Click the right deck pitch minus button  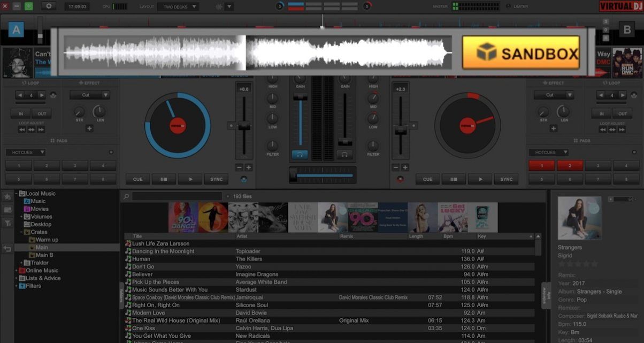(395, 167)
